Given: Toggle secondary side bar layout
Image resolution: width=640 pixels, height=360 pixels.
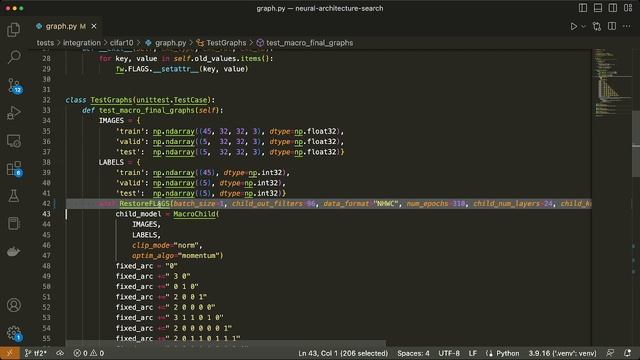Looking at the screenshot, I should (613, 8).
